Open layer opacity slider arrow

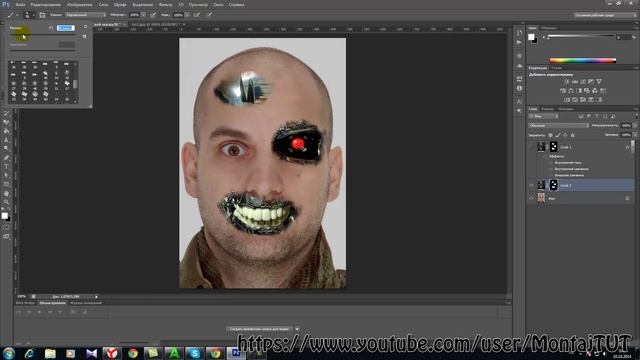point(634,126)
